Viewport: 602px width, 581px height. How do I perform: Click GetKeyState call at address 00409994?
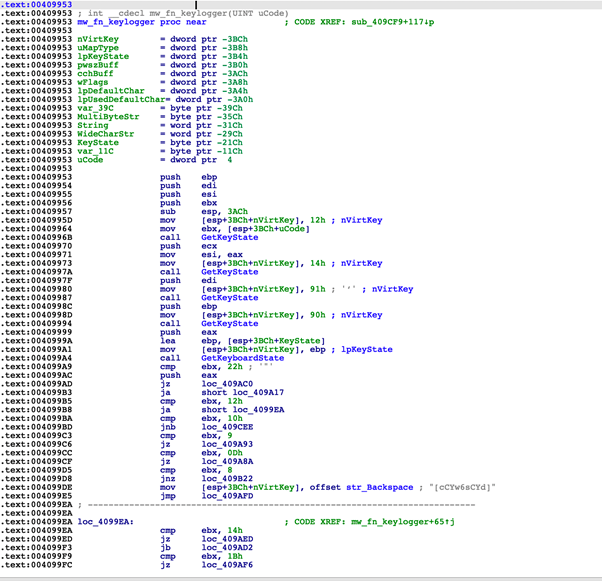point(230,323)
